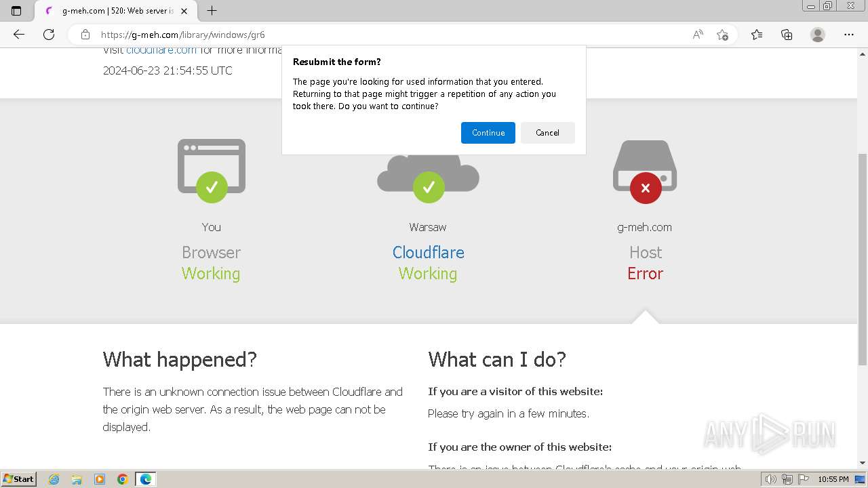Go back using the browser back arrow
The height and width of the screenshot is (488, 868).
(x=19, y=35)
